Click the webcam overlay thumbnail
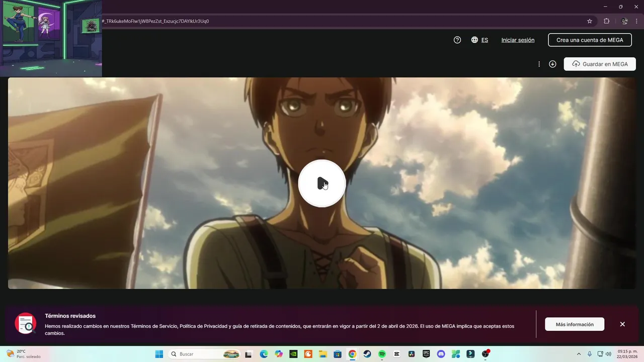Screen dimensions: 644x362 point(51,38)
